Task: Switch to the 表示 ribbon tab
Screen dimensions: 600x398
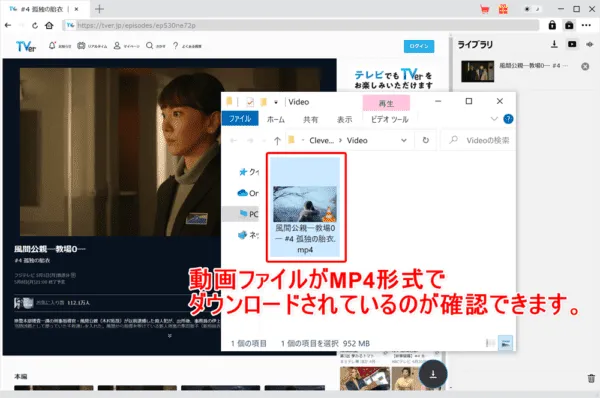Action: coord(344,119)
